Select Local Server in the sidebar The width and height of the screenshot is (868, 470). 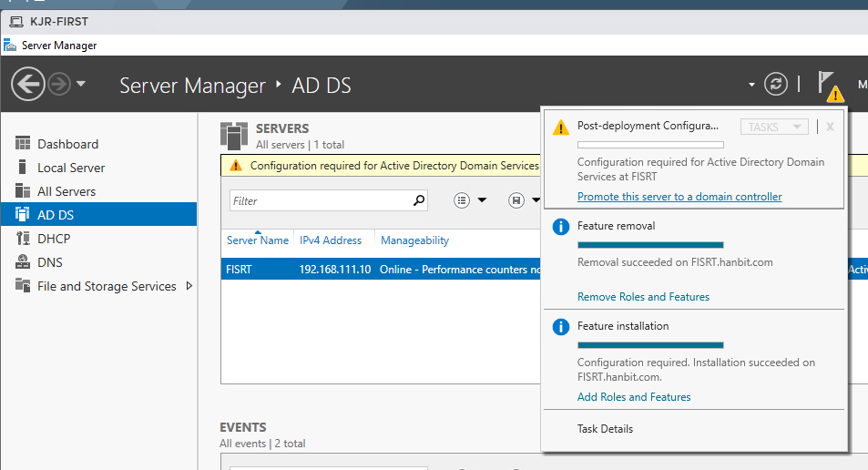(x=71, y=168)
